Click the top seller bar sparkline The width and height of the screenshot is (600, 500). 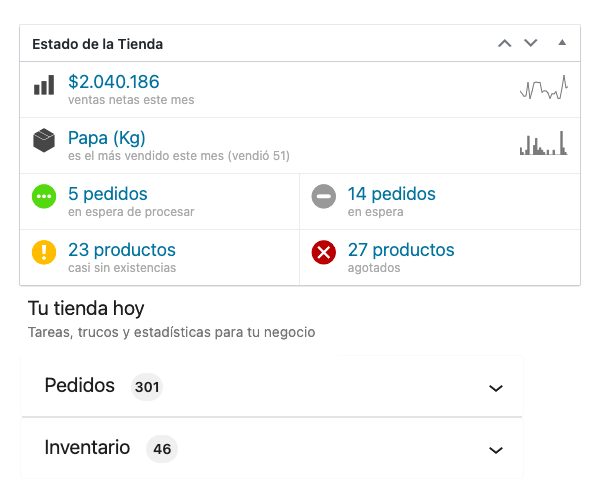[x=543, y=144]
